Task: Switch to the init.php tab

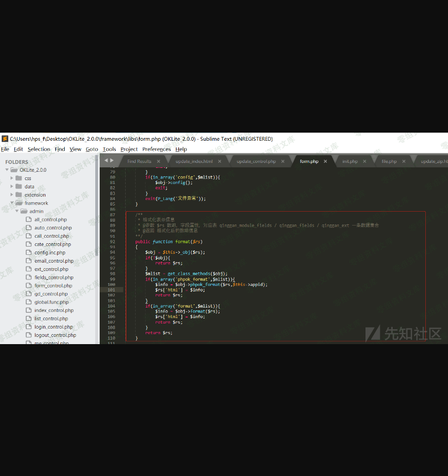Action: pos(350,161)
